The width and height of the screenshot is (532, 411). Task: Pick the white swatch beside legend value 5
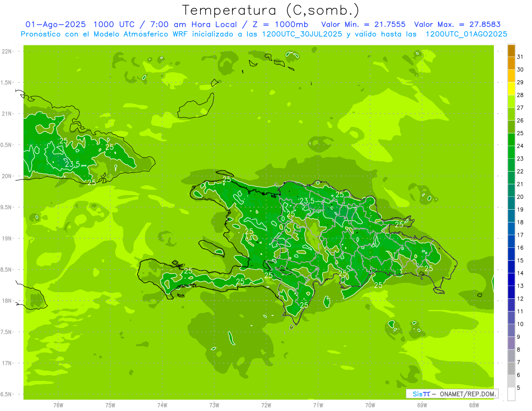click(x=511, y=394)
